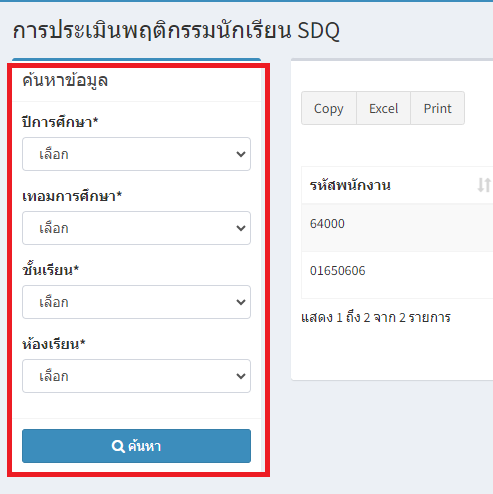Click the magnifier icon in ค้นหา button
The height and width of the screenshot is (494, 493).
coord(118,446)
